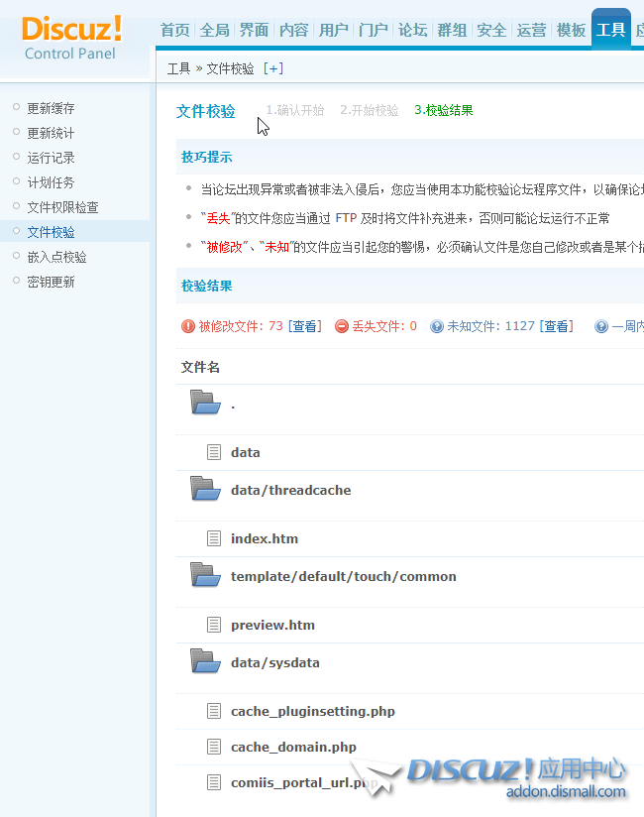Click the folder icon for data/sysdata
This screenshot has height=817, width=644.
204,661
